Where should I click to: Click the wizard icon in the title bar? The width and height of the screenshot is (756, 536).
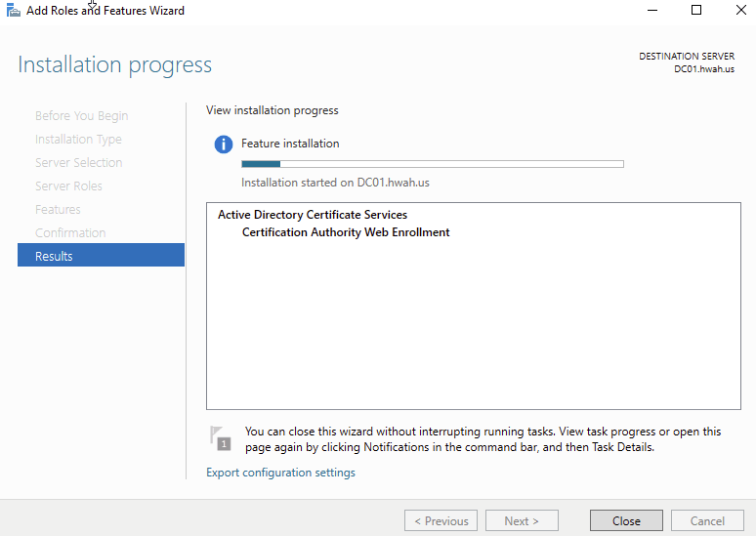(14, 11)
